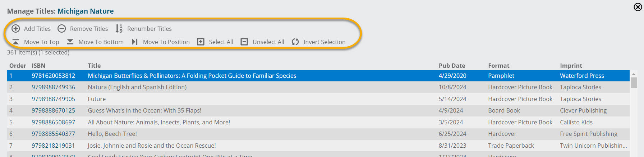Select the row titled Hello, Beech Tree!
The height and width of the screenshot is (157, 644).
318,134
